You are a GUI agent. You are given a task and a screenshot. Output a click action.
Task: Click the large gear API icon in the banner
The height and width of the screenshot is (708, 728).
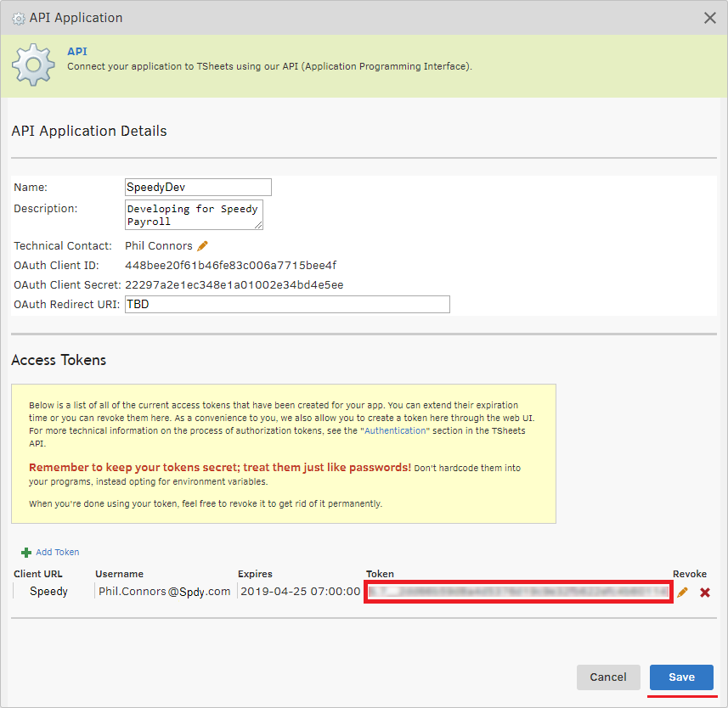33,65
